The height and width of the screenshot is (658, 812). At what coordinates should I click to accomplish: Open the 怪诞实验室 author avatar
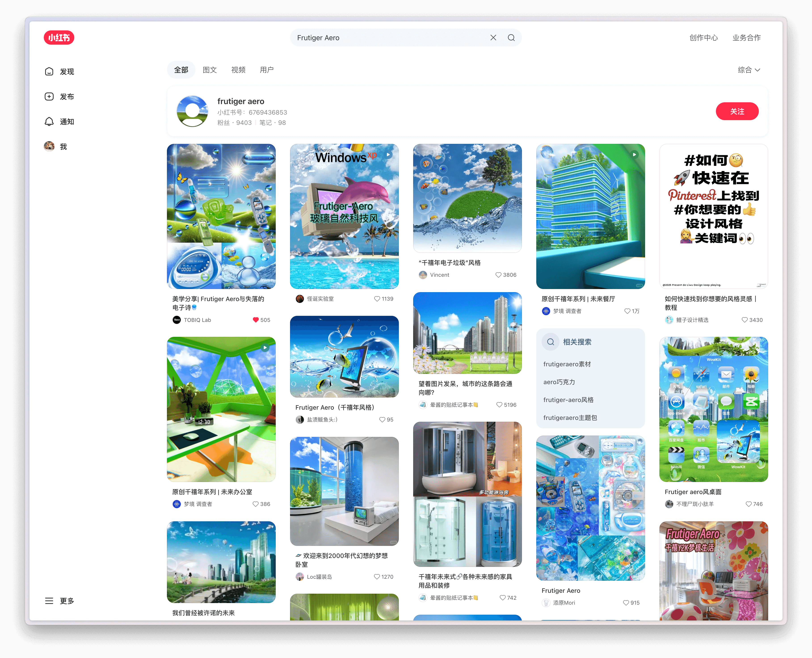[300, 299]
